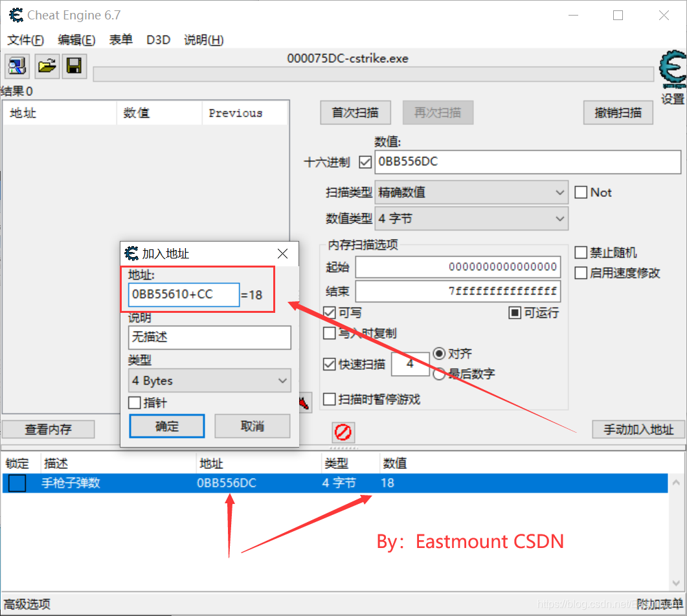Click 附加表单 in status bar
Viewport: 687px width, 616px height.
tap(659, 604)
